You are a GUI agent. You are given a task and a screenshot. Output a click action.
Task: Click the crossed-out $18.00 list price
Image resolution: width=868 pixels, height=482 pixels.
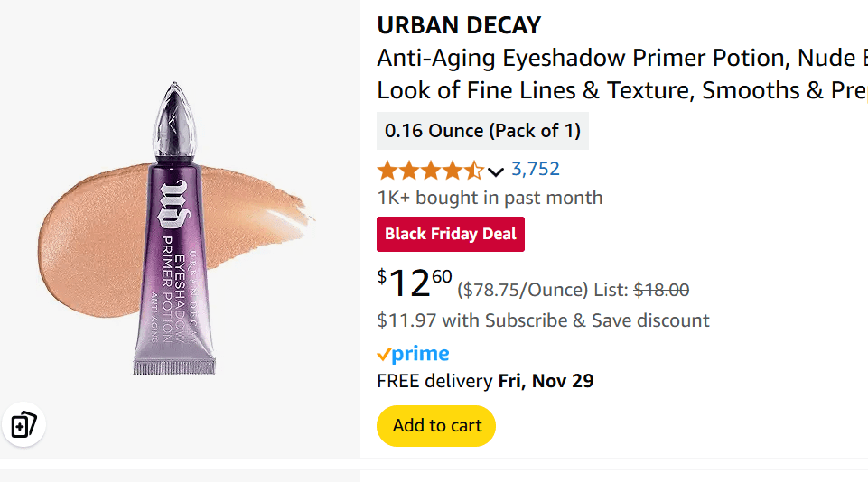tap(661, 290)
